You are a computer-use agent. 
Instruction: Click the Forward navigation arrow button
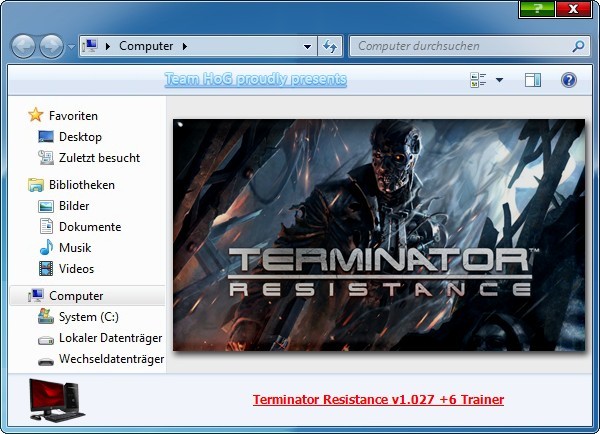[x=52, y=46]
